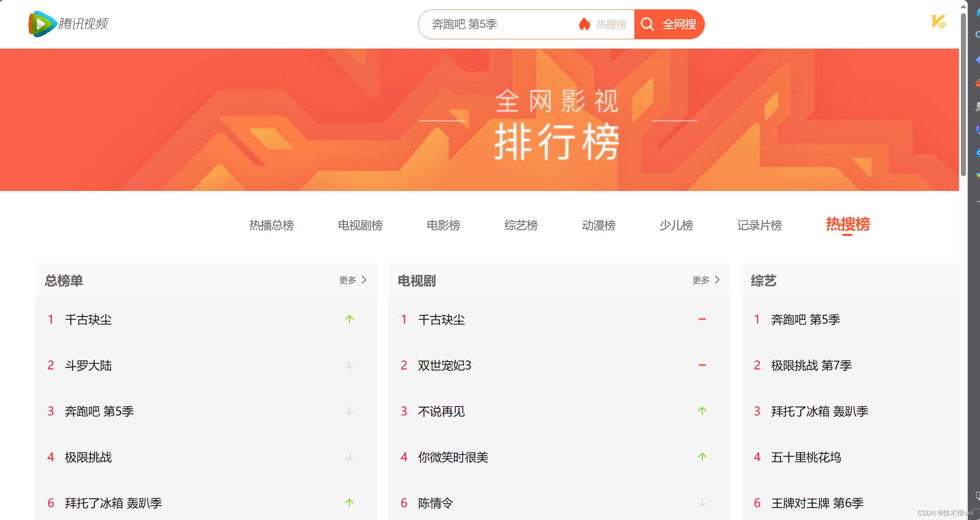Click the down arrow beside 陈情令

click(x=702, y=503)
